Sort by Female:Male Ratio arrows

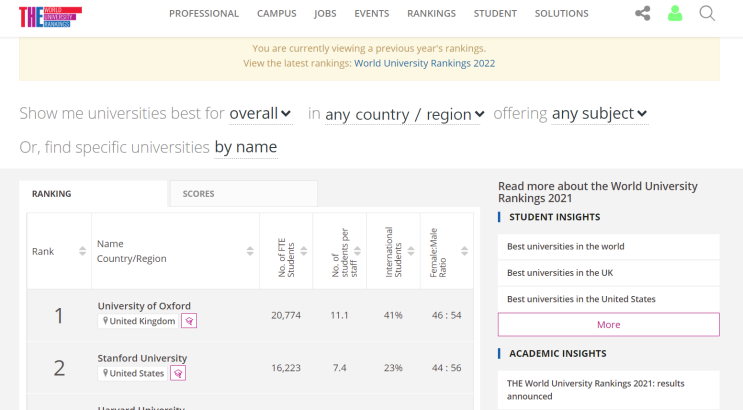click(x=464, y=251)
